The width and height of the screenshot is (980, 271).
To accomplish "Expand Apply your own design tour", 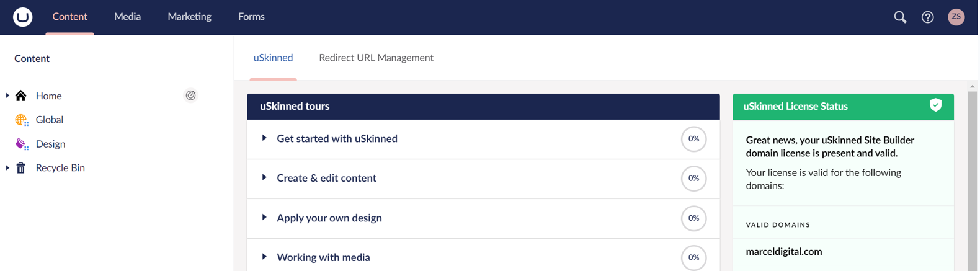I will [264, 218].
